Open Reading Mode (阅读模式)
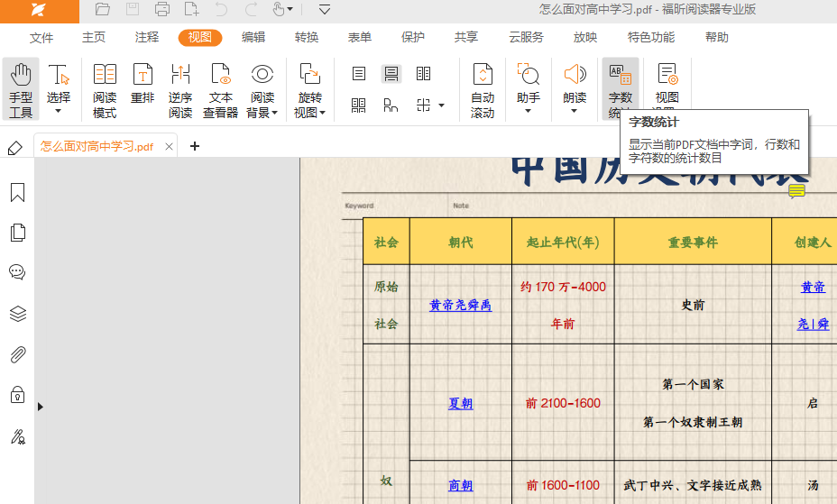The width and height of the screenshot is (837, 504). click(105, 90)
